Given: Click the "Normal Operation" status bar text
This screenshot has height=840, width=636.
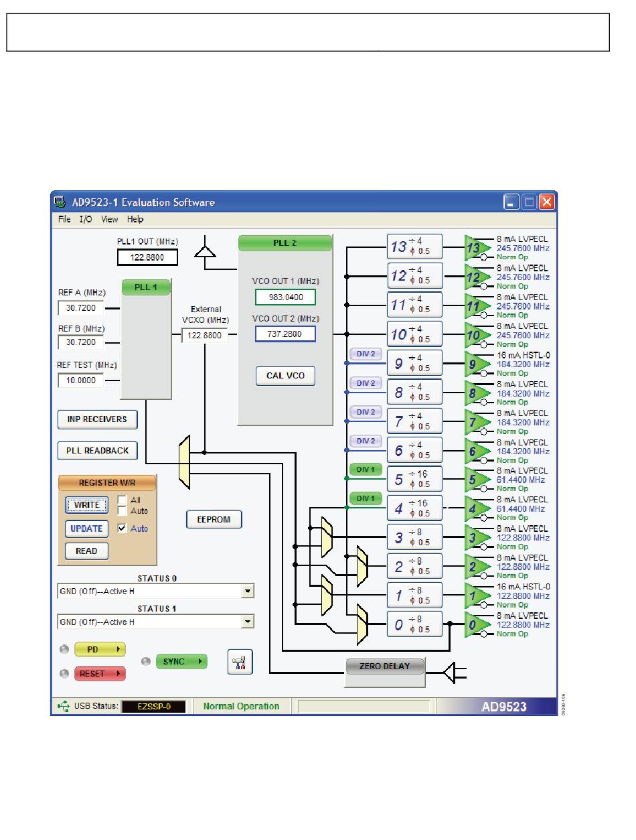Looking at the screenshot, I should coord(241,706).
